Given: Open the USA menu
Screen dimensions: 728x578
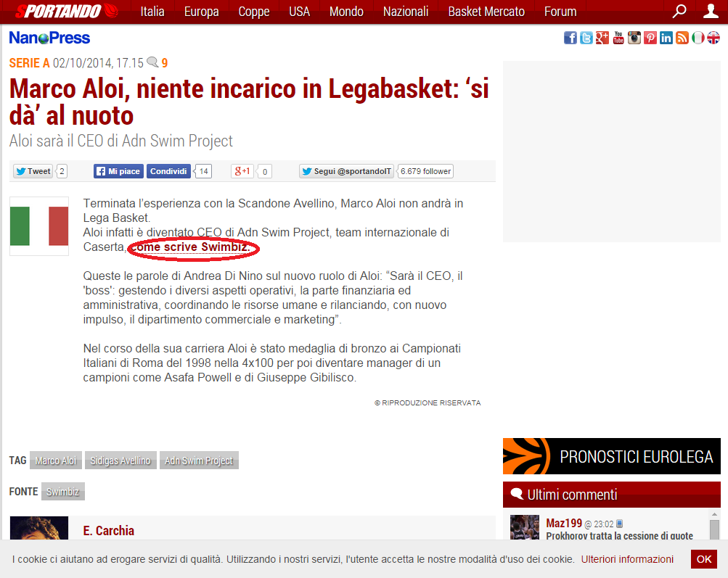Looking at the screenshot, I should tap(300, 11).
